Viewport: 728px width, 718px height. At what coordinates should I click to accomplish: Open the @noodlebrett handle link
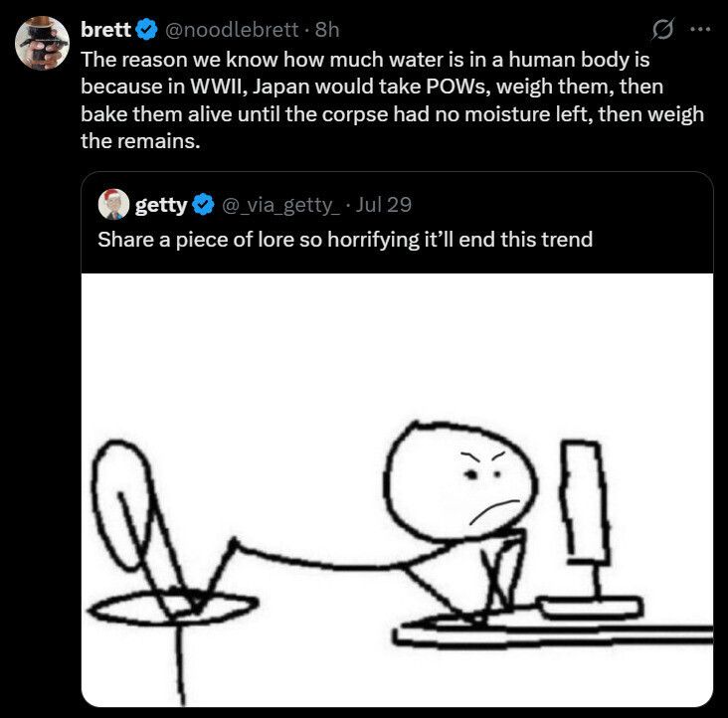[x=231, y=31]
